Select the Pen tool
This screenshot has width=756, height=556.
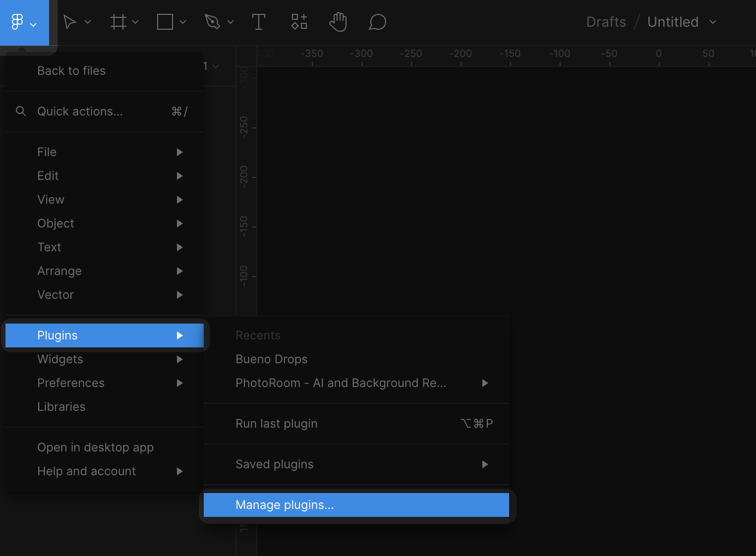[x=212, y=22]
